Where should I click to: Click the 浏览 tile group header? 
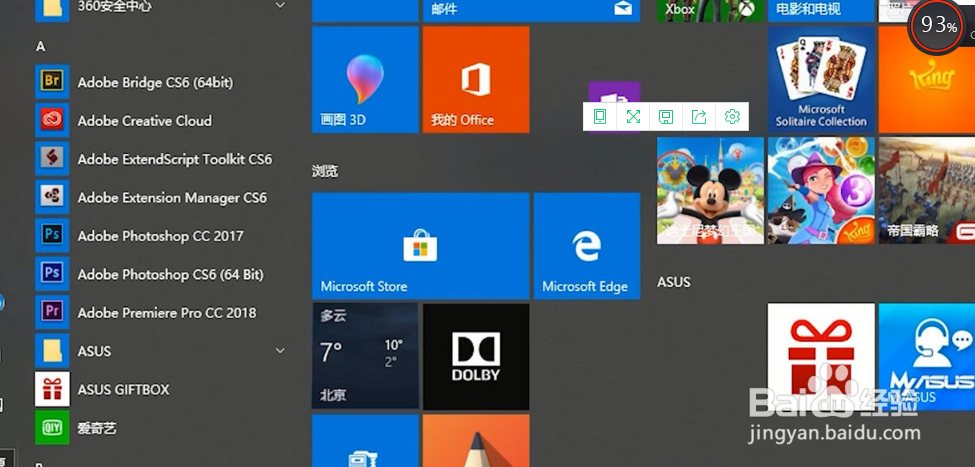click(325, 171)
